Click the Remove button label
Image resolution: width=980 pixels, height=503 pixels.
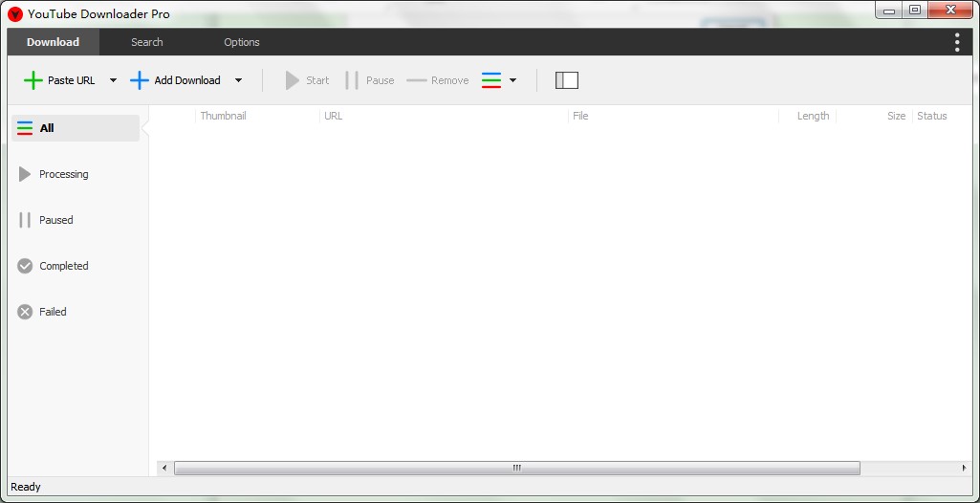450,80
